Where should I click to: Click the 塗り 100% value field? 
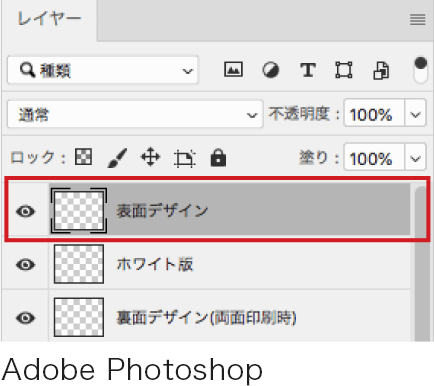[x=374, y=158]
